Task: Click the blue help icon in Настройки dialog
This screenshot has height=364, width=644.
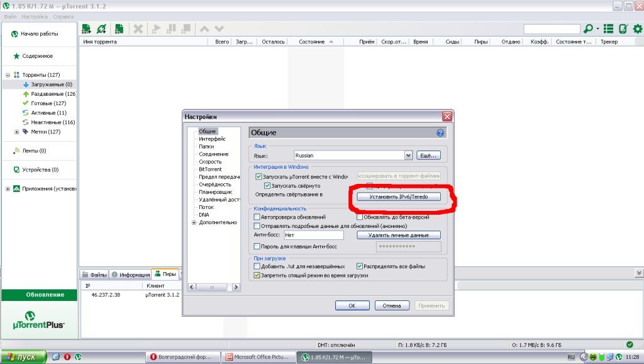Action: [440, 133]
